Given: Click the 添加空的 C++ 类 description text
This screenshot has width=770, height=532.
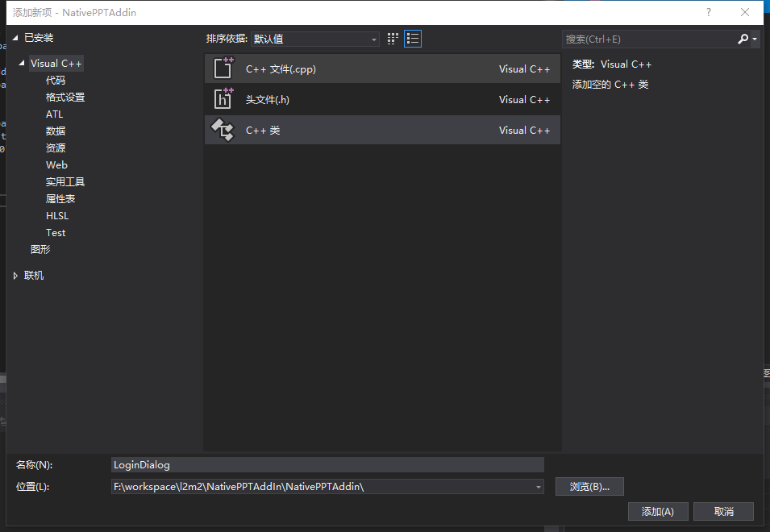Looking at the screenshot, I should [610, 85].
